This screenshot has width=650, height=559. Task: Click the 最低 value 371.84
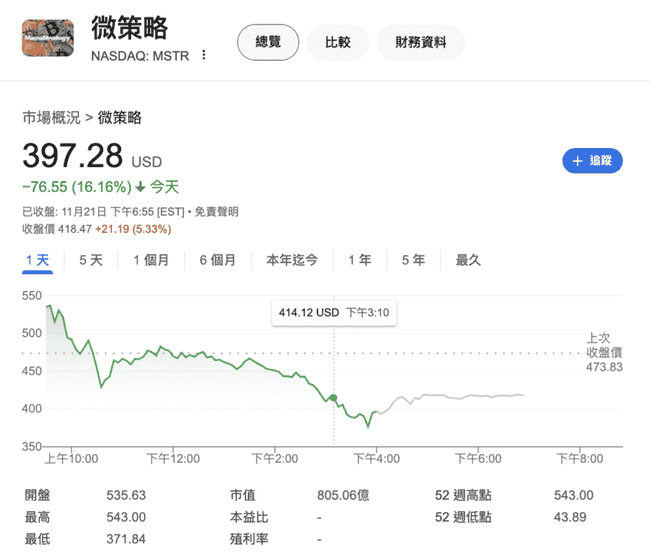(x=126, y=539)
